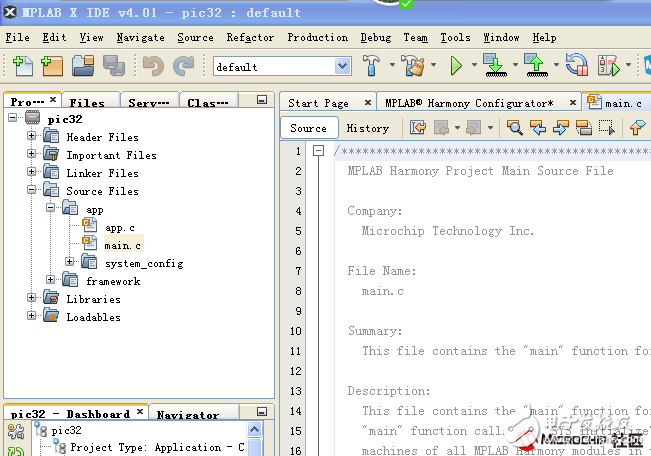
Task: Click the Clean and Build icon
Action: (412, 66)
